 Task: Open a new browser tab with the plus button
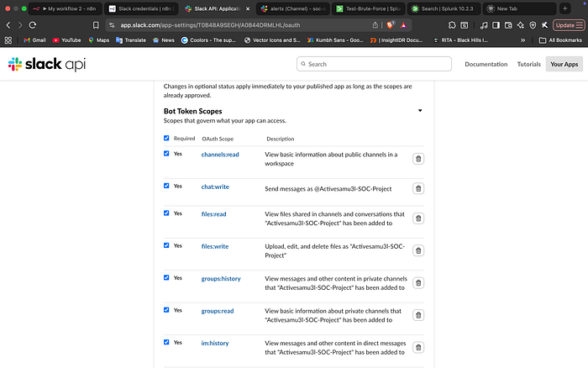[564, 8]
